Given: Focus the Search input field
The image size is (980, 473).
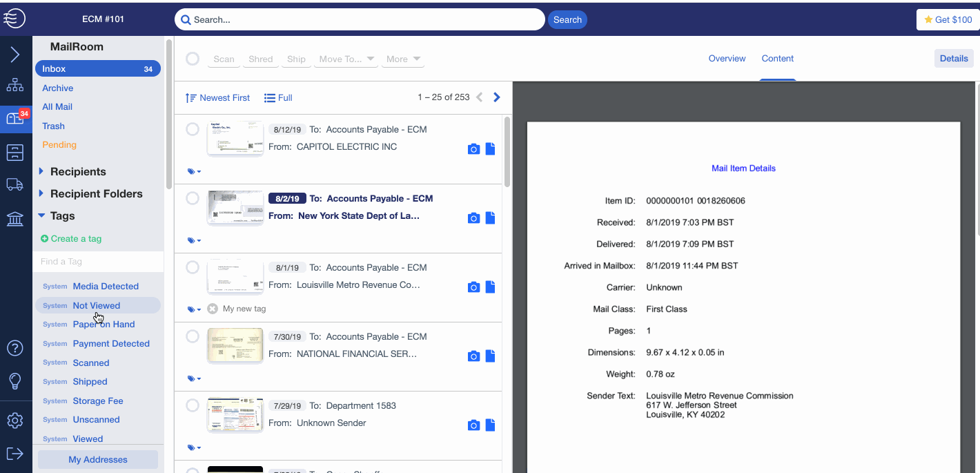Looking at the screenshot, I should [360, 20].
